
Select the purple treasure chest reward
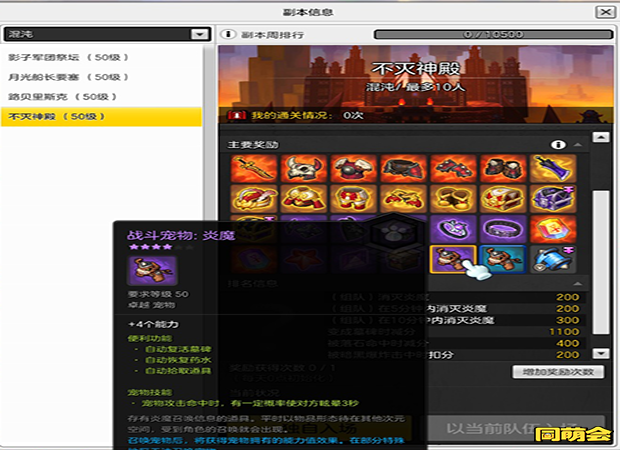553,198
